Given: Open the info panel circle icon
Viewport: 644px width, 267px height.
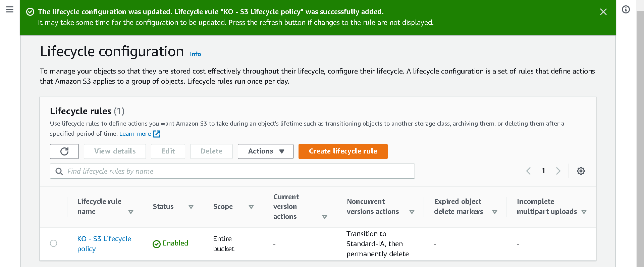Looking at the screenshot, I should (x=626, y=9).
